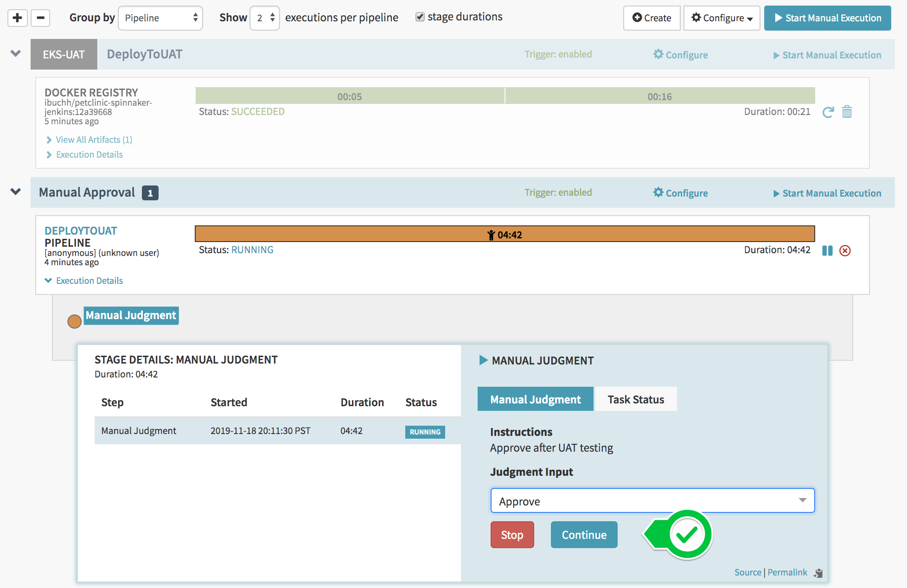This screenshot has height=588, width=907.
Task: Delete execution using the trash icon
Action: (847, 112)
